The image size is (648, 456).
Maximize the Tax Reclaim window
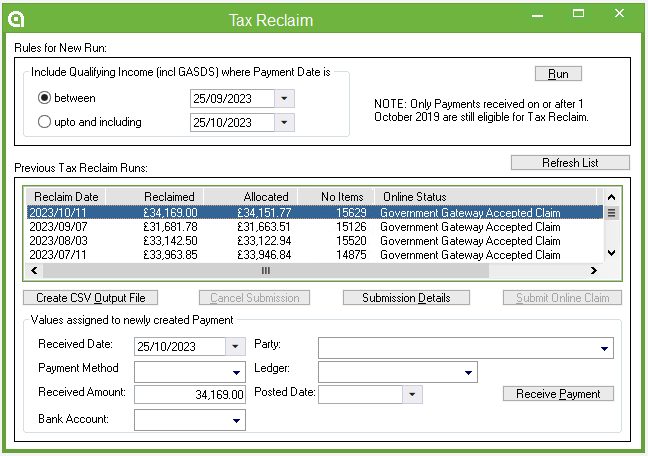pyautogui.click(x=578, y=14)
